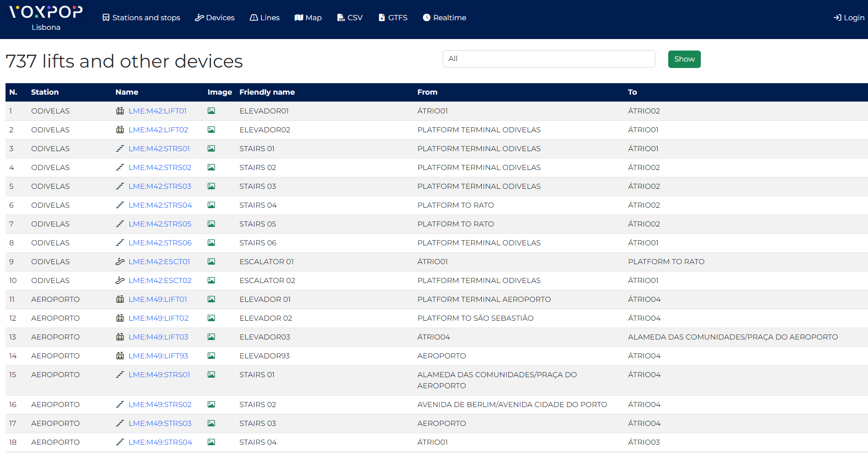Click image icon for LME:M49:STRS01 row

[211, 374]
